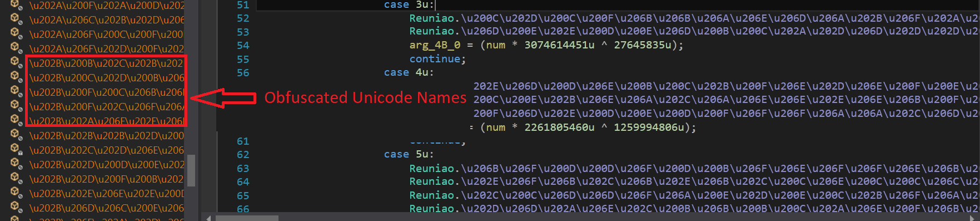The image size is (980, 221).
Task: Click method icon beside \u202A\u206C\u202B\u202D entry
Action: pos(16,19)
